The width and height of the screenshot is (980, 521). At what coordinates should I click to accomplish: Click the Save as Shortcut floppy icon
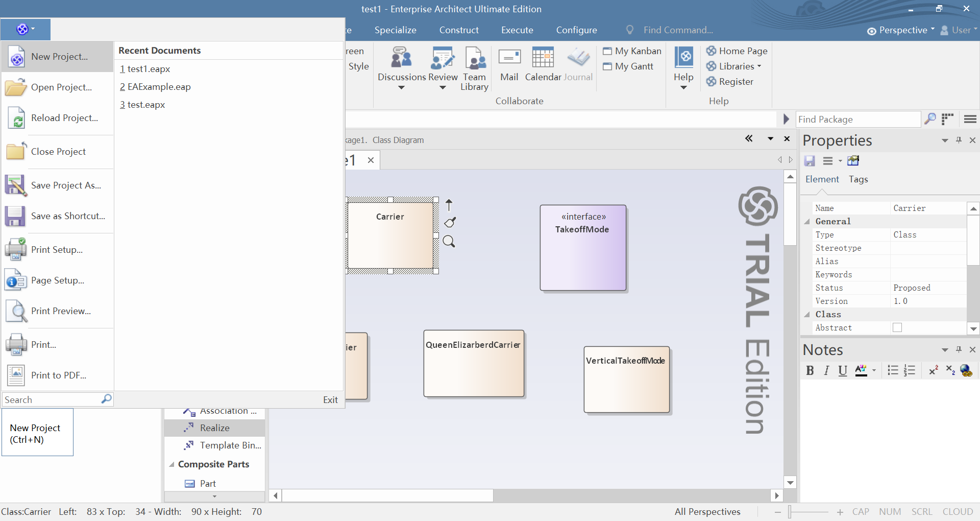[15, 216]
